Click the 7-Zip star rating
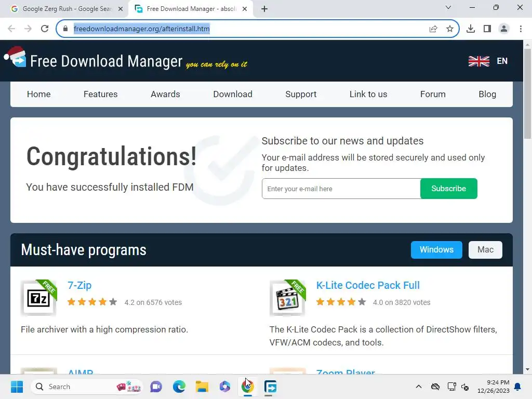This screenshot has width=532, height=399. (x=92, y=302)
